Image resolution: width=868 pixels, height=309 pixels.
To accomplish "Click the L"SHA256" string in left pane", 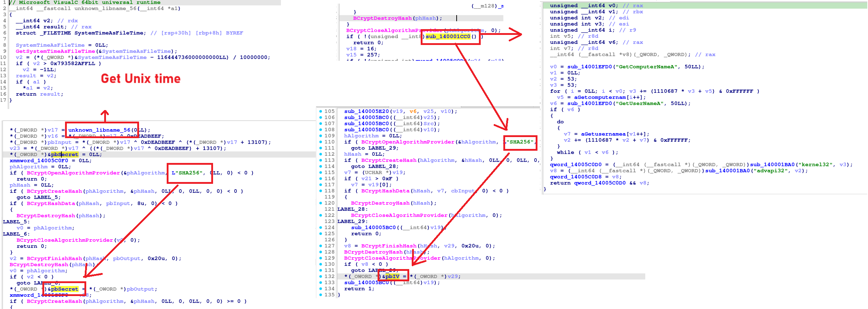I will (x=187, y=173).
